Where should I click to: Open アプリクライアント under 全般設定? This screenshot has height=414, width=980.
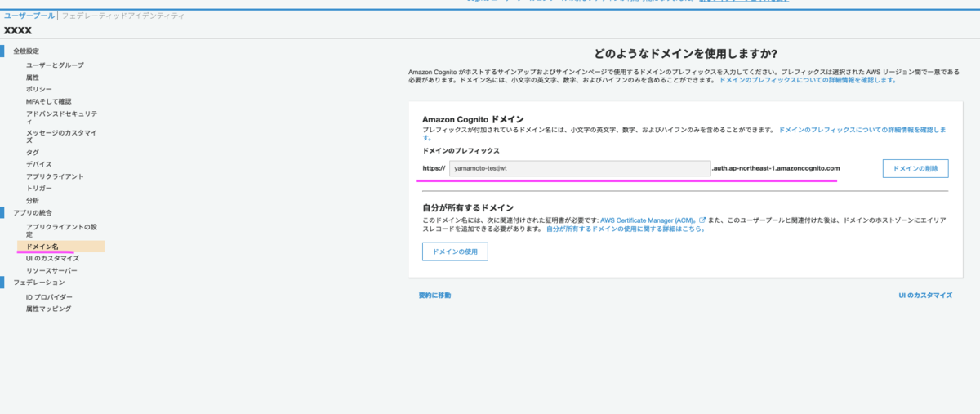[x=55, y=176]
